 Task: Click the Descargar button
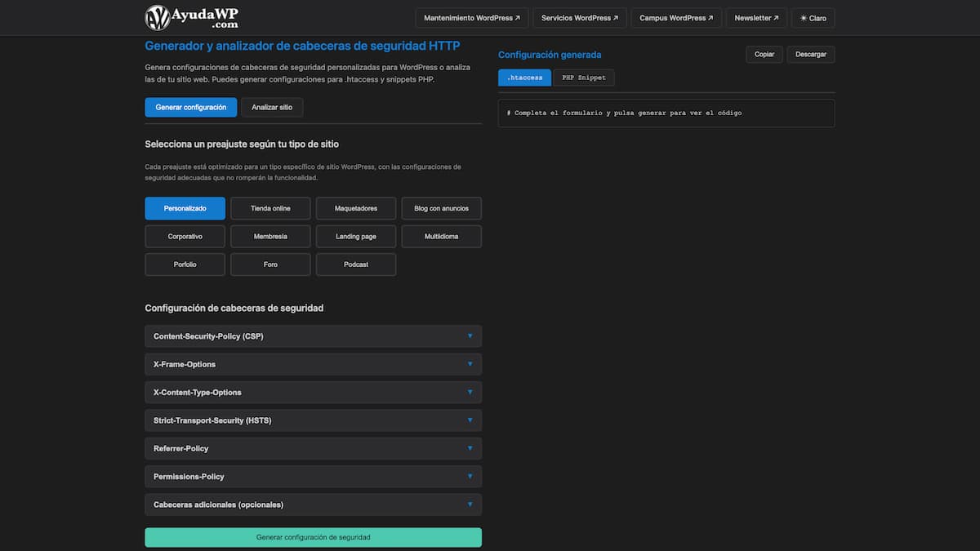click(811, 54)
